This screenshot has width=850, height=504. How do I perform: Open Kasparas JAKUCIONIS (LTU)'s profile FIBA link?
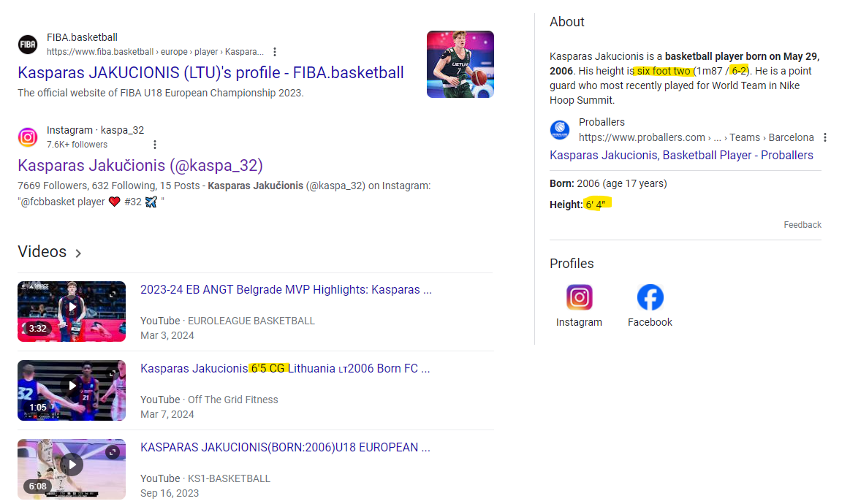(211, 72)
